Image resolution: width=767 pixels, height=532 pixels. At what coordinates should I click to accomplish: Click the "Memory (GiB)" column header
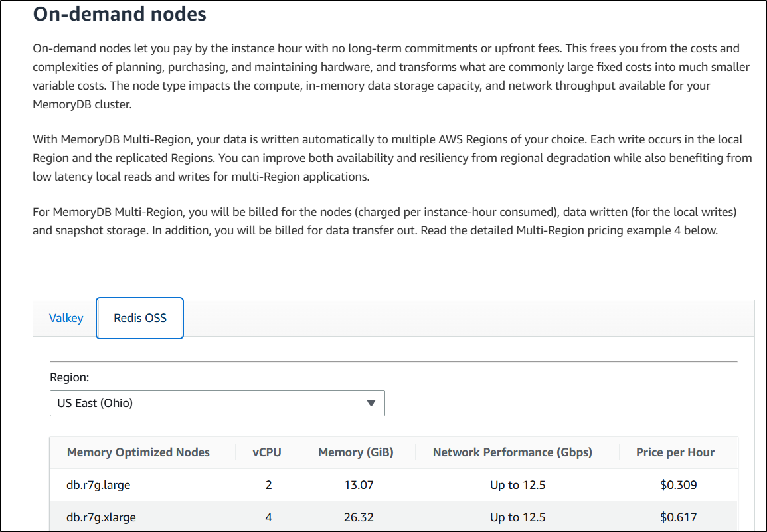[356, 452]
